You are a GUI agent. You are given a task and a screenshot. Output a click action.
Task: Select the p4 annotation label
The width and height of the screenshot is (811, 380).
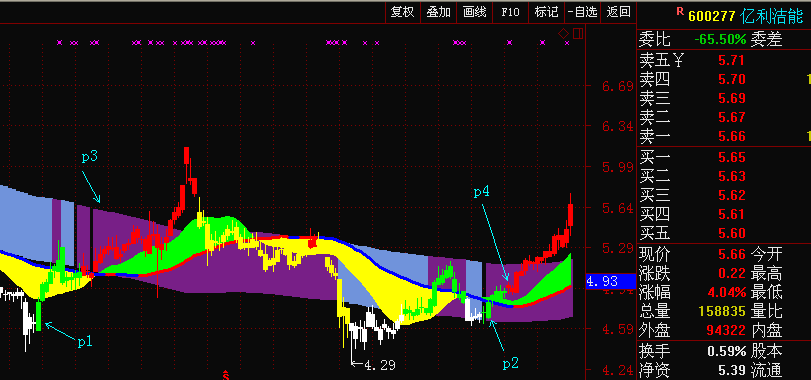point(482,192)
